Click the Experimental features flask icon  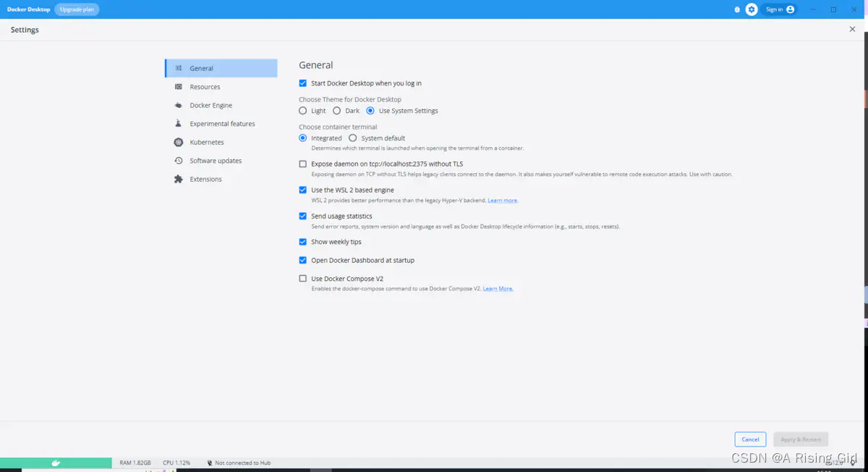[179, 124]
